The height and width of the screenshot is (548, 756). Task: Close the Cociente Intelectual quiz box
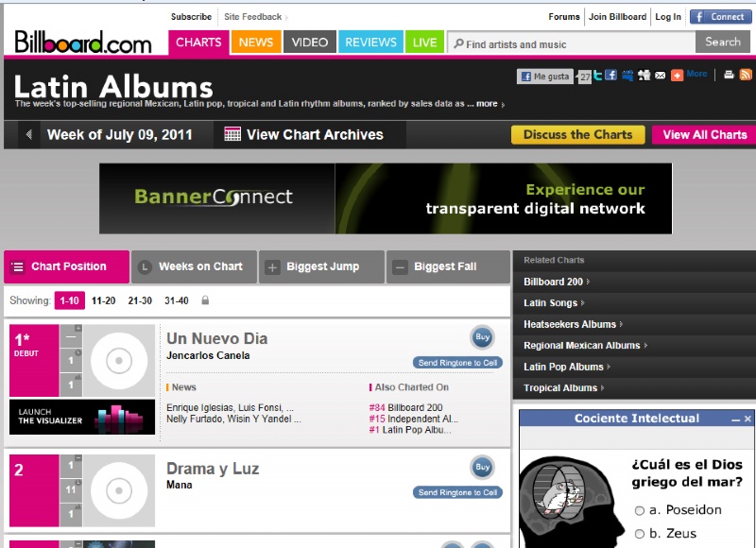747,419
